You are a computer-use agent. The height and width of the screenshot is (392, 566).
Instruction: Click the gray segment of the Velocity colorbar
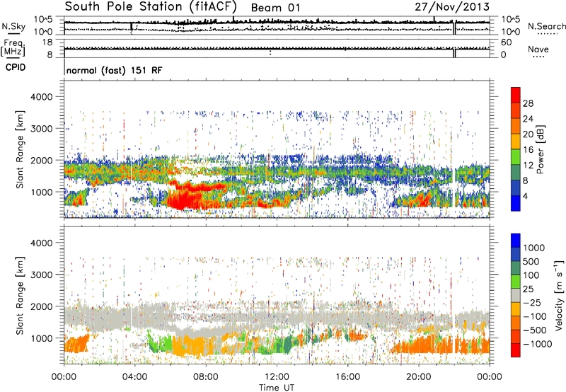coord(516,295)
